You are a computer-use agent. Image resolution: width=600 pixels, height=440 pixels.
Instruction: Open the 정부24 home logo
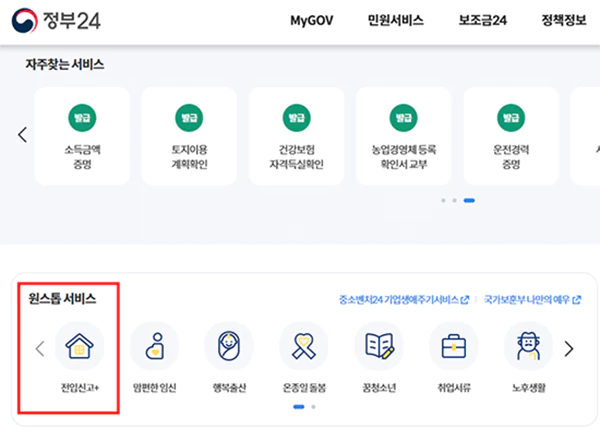56,20
